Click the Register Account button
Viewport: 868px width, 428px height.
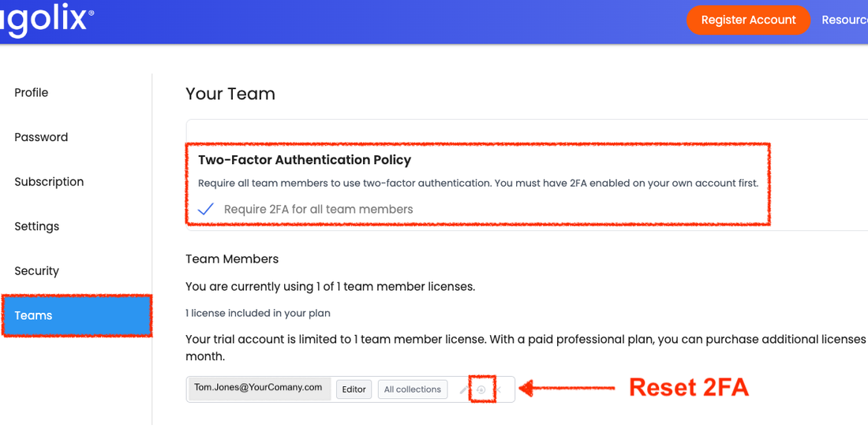[748, 20]
